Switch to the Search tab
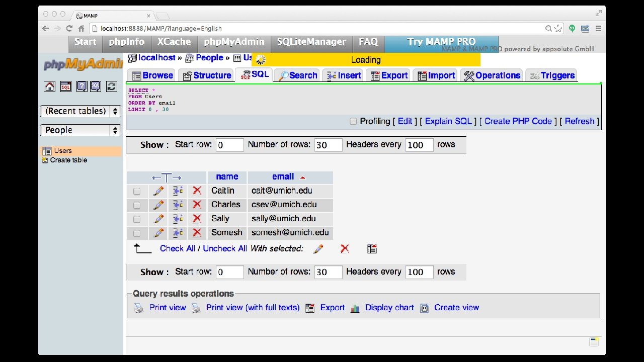 tap(298, 75)
